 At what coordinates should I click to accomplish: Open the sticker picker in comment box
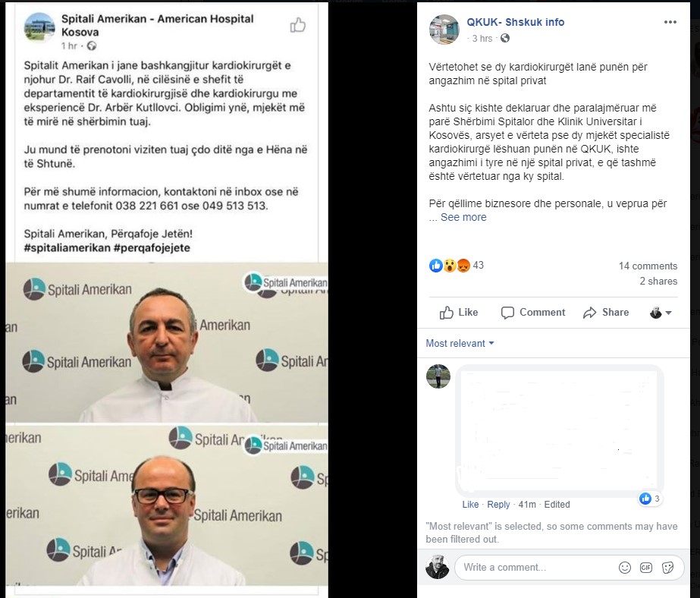click(x=668, y=568)
